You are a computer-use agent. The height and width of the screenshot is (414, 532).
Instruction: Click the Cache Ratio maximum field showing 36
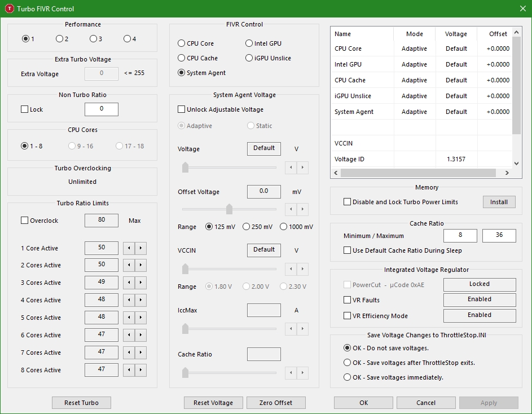[x=499, y=236]
